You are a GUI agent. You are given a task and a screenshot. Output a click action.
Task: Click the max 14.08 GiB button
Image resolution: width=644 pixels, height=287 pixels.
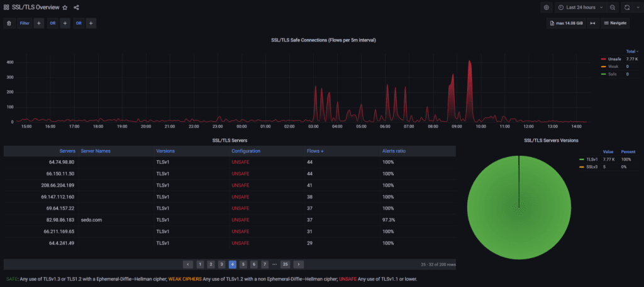click(x=566, y=23)
